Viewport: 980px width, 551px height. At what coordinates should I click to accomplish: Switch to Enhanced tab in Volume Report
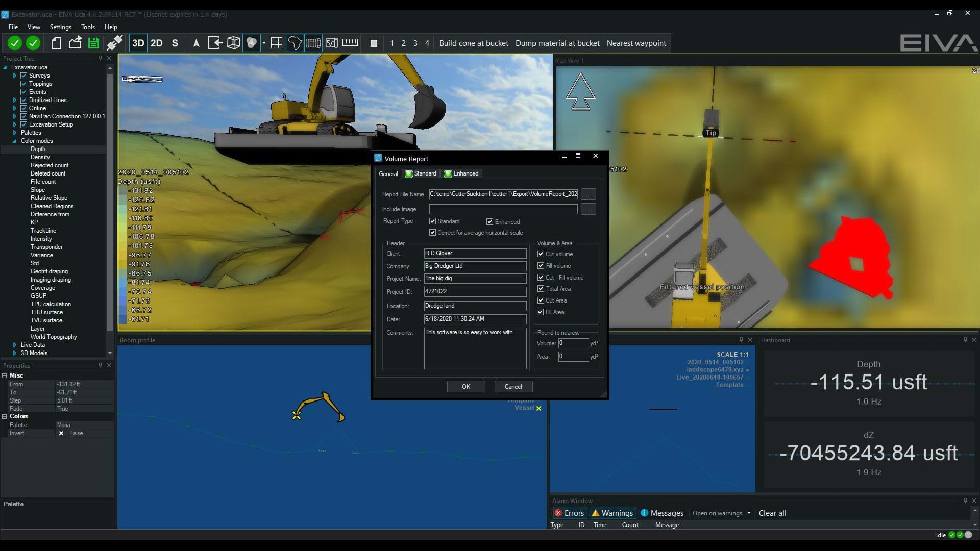coord(461,173)
